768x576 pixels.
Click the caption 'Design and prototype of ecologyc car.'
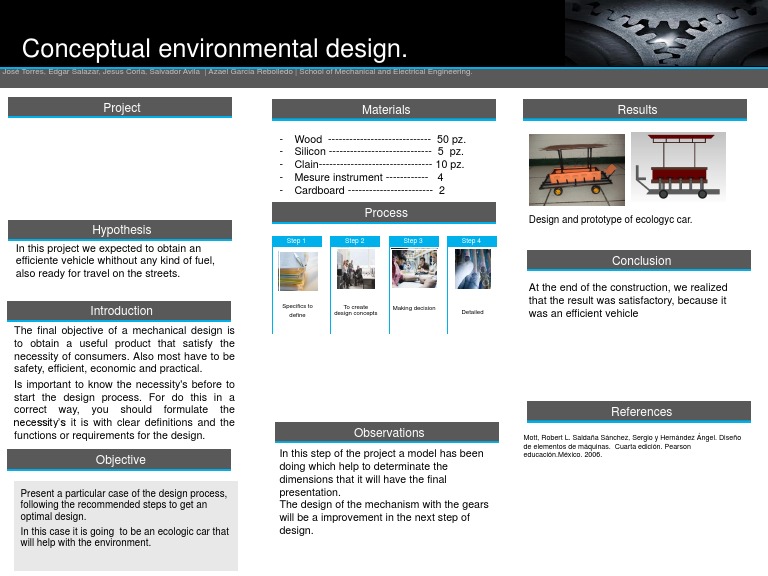point(610,219)
